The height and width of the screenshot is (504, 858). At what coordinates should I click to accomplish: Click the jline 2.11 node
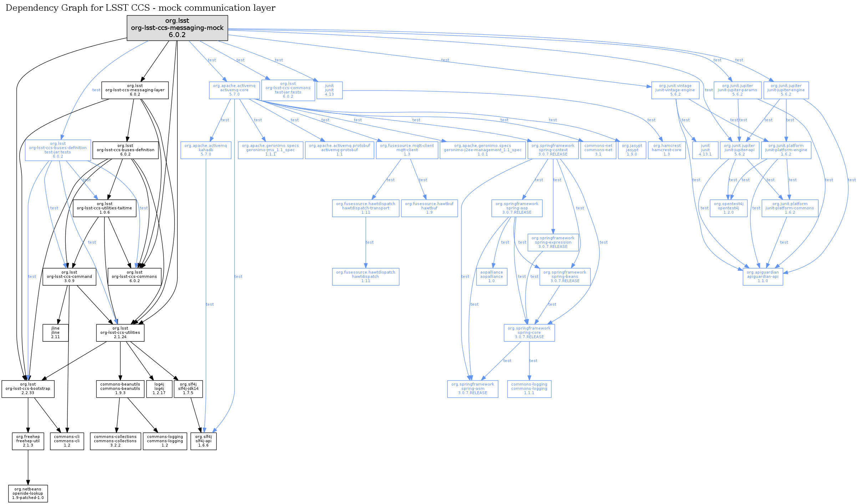click(55, 333)
